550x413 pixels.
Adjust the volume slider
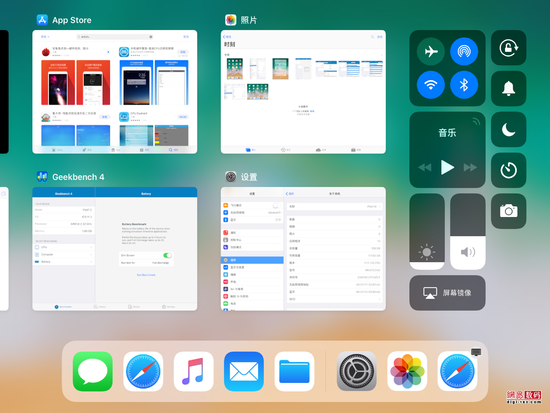pos(468,232)
